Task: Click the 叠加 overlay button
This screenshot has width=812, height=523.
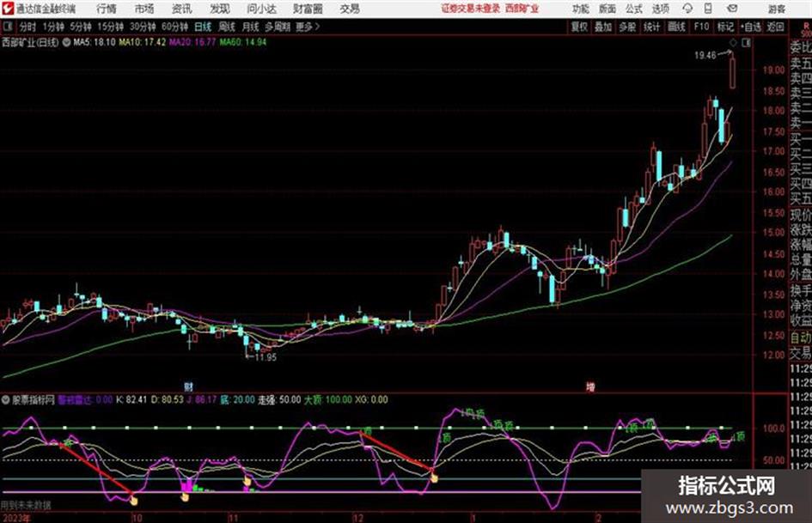Action: (x=603, y=27)
